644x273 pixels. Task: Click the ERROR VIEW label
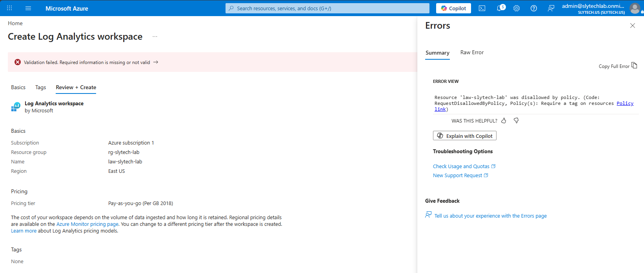pos(446,81)
